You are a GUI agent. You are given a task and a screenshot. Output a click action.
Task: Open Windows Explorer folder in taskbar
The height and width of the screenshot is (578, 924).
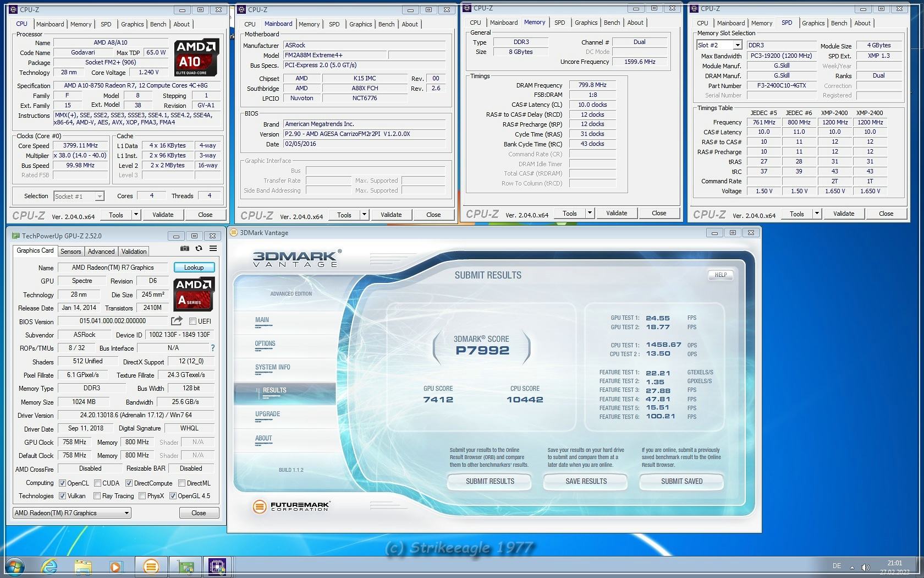[83, 566]
